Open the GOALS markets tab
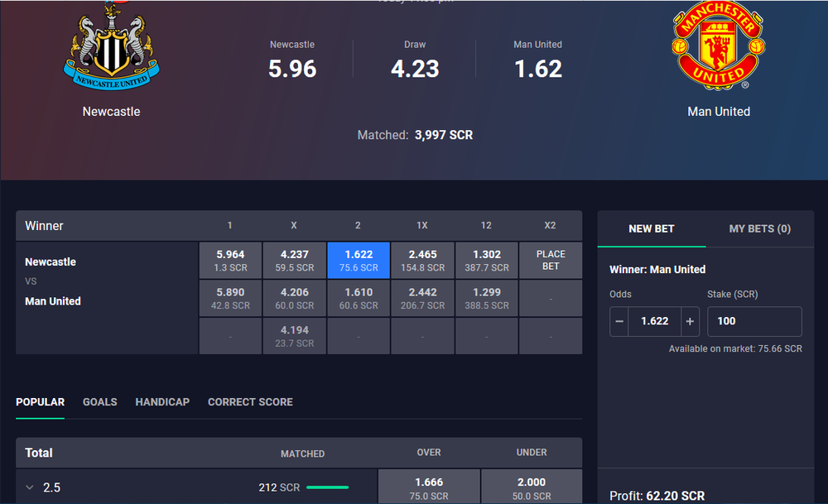This screenshot has width=828, height=504. point(100,402)
